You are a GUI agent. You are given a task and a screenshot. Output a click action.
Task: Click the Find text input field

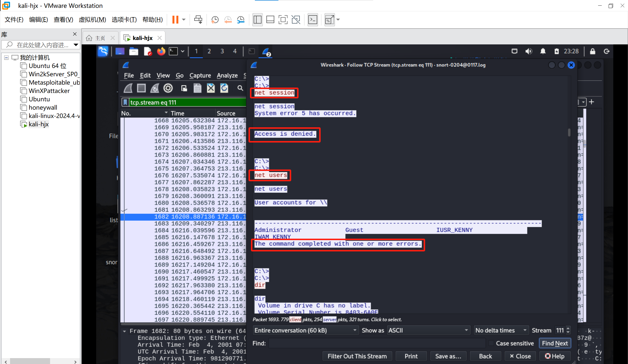tap(377, 343)
